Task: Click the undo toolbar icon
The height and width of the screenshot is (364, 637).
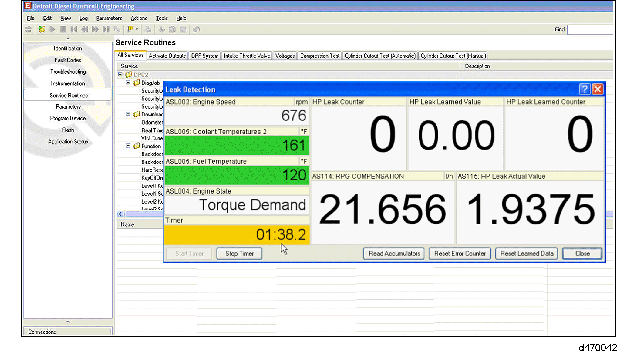Action: point(196,29)
